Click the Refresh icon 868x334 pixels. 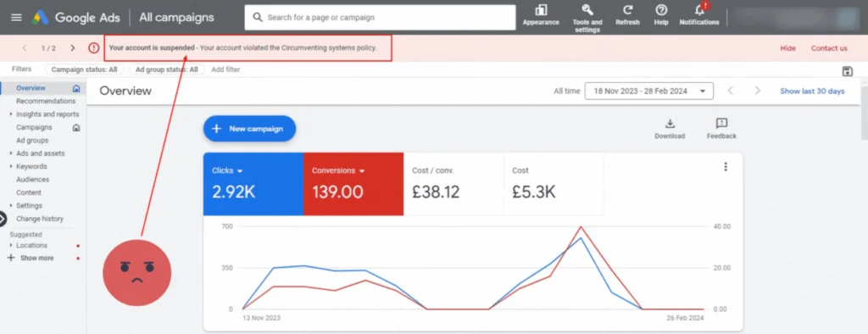click(627, 10)
